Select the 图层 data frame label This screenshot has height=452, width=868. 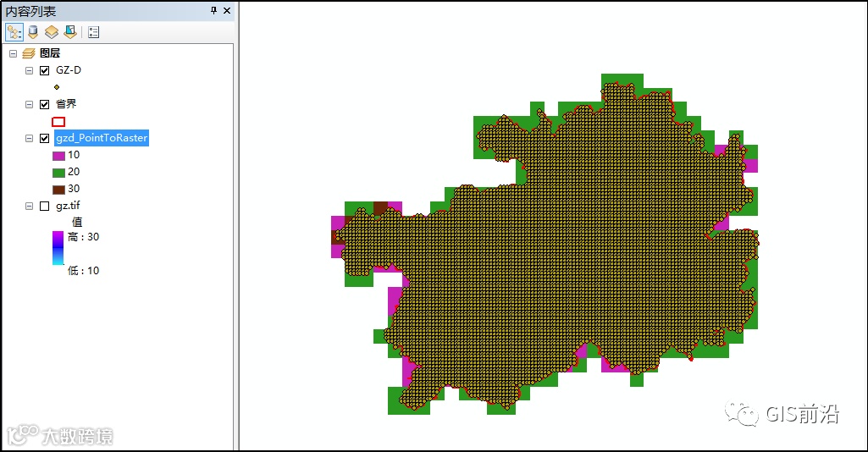pyautogui.click(x=50, y=53)
